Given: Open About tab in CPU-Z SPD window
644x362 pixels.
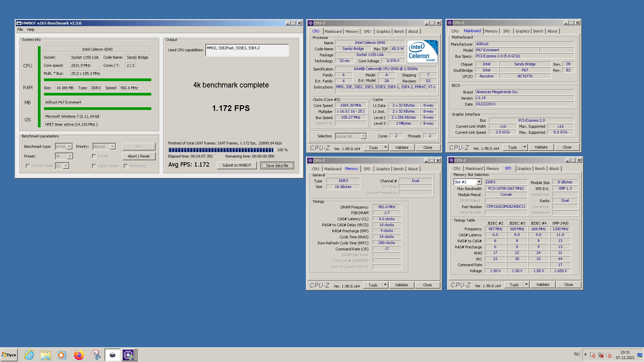Looking at the screenshot, I should 554,169.
